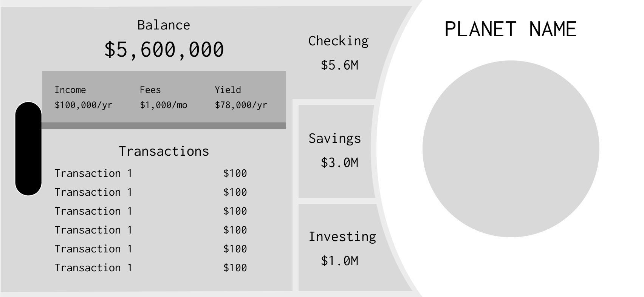Open the Investing account tab

click(340, 248)
